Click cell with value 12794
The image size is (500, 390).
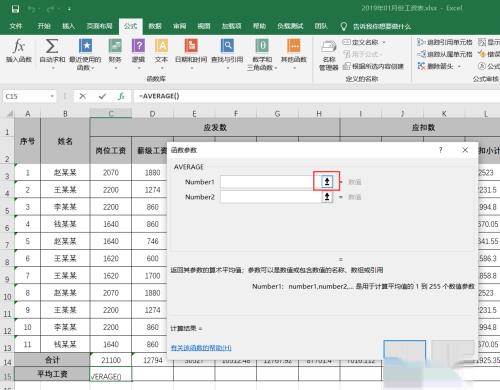153,360
